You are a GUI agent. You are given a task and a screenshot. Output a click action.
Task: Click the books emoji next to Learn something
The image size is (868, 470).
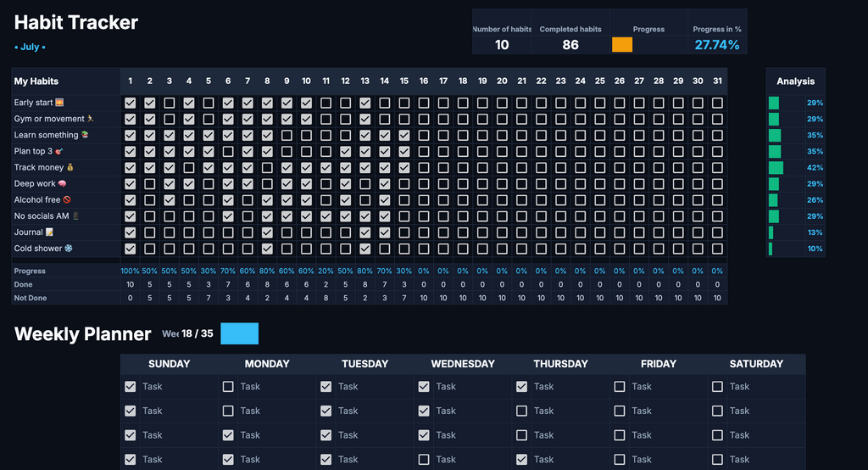click(85, 135)
